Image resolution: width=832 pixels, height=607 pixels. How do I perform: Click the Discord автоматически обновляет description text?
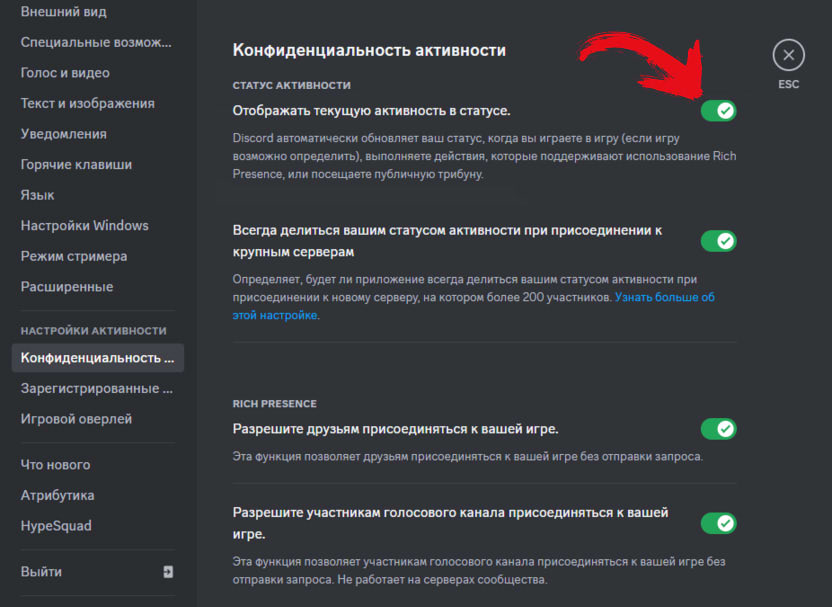click(484, 156)
